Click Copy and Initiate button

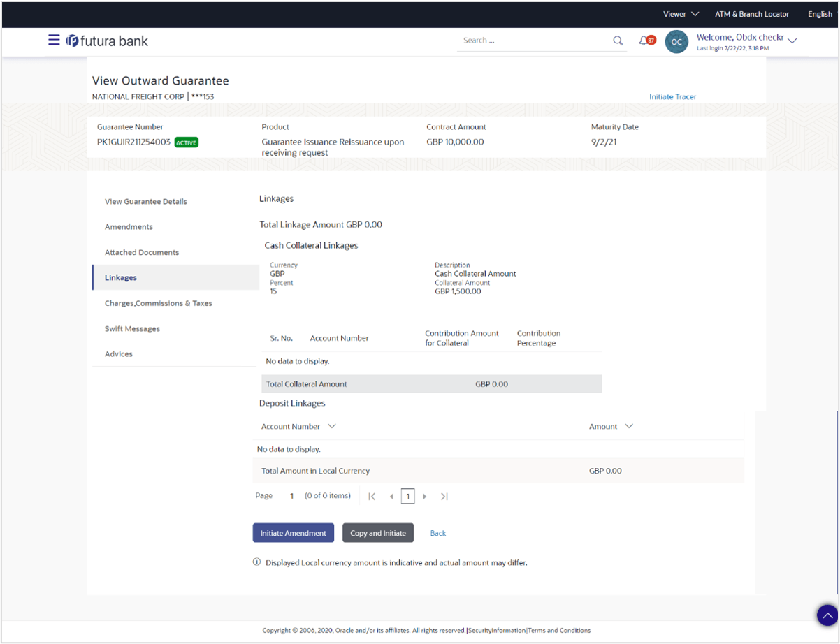pyautogui.click(x=378, y=533)
